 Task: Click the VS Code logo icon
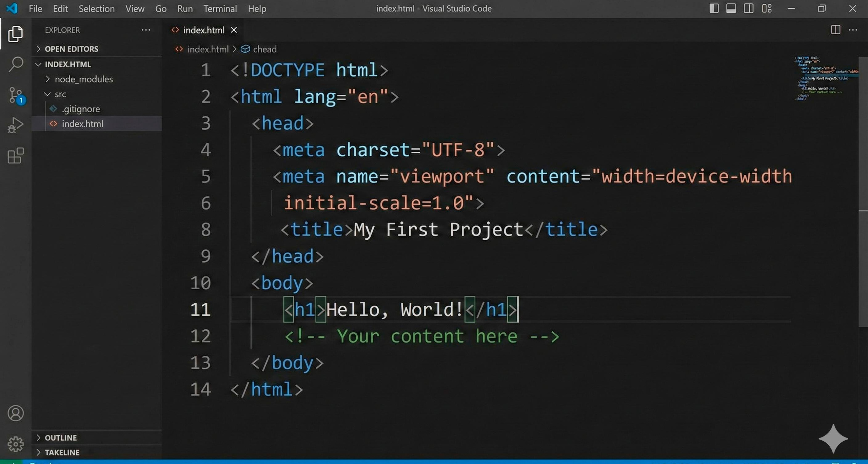tap(12, 8)
